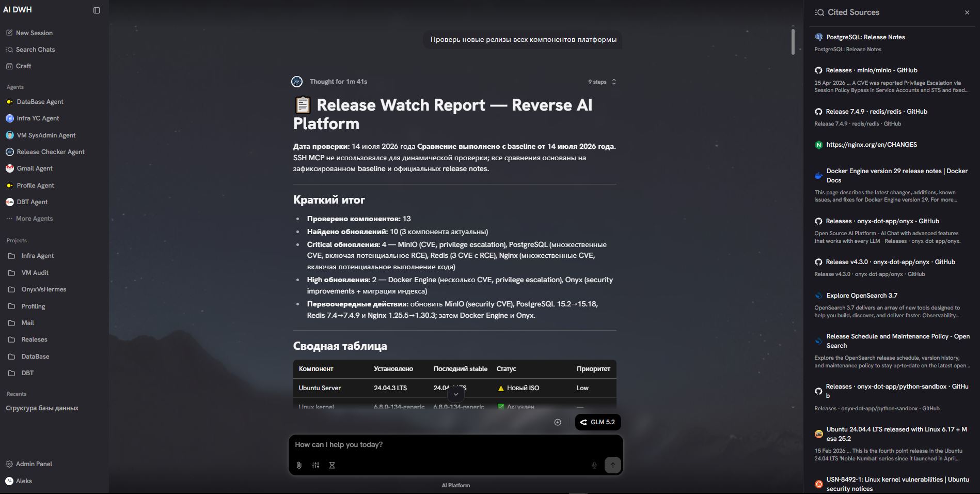This screenshot has width=980, height=494.
Task: Open the Gmail Agent icon
Action: 9,168
